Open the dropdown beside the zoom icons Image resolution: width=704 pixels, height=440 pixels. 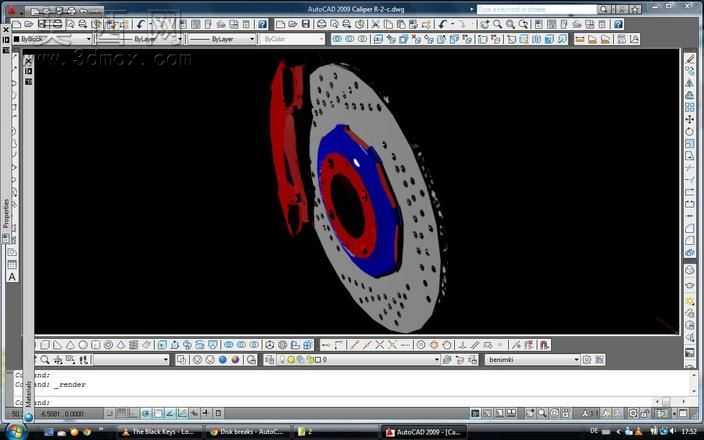coord(166,360)
